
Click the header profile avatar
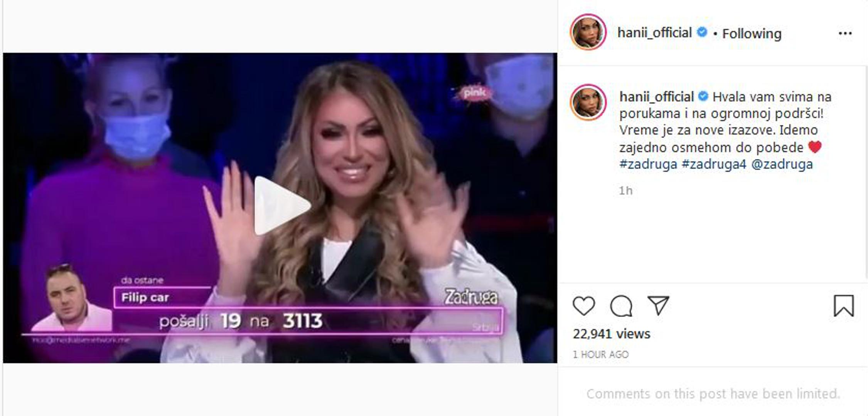(x=588, y=32)
